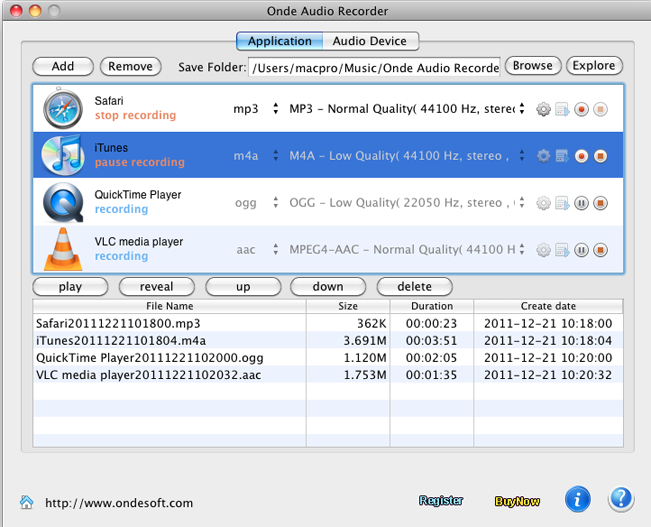This screenshot has width=651, height=527.
Task: Click the file list icon in QuickTime Player row
Action: coord(562,203)
